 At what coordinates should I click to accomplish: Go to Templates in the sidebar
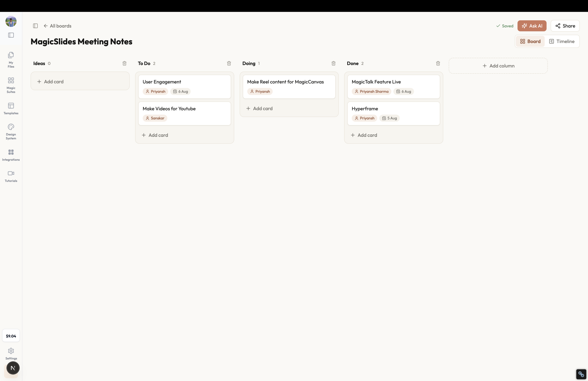11,108
